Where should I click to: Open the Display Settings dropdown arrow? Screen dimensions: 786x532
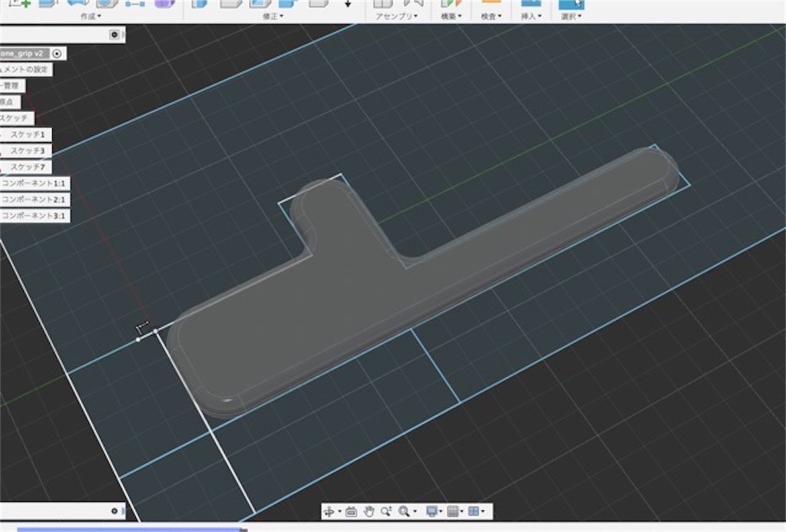point(441,511)
